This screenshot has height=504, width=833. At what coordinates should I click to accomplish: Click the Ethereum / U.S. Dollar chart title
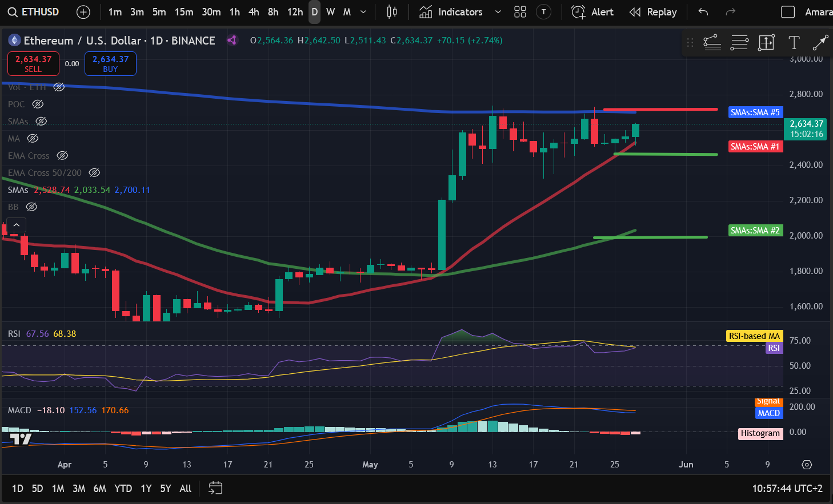coord(119,40)
